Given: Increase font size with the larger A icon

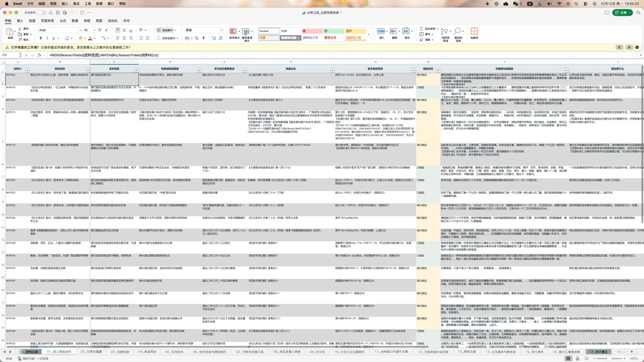Looking at the screenshot, I should pyautogui.click(x=100, y=30).
